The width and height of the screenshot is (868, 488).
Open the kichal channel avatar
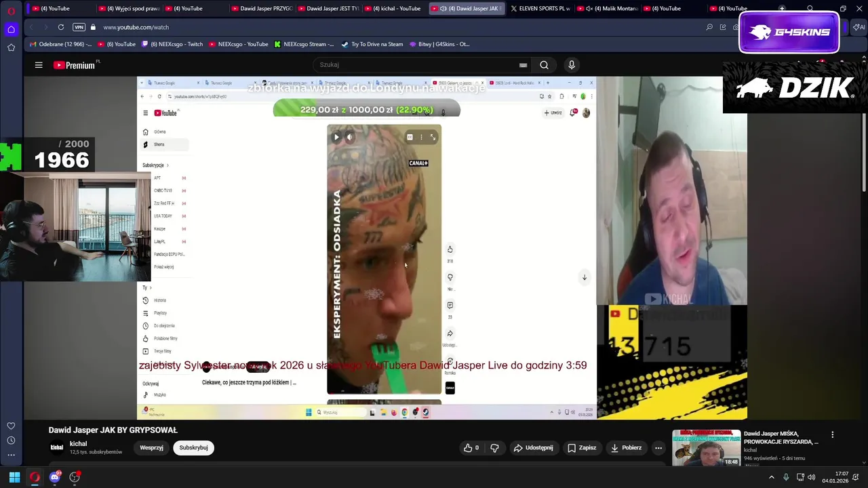[57, 447]
